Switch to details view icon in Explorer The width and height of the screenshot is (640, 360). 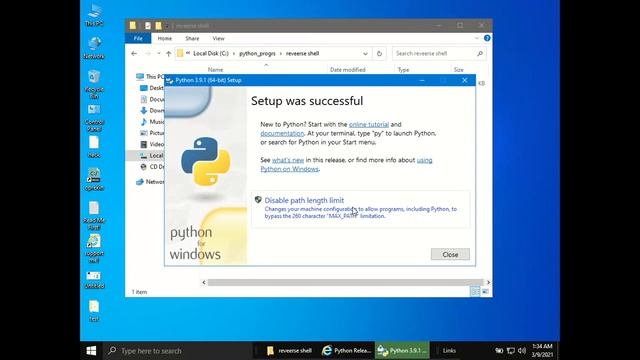tap(475, 291)
